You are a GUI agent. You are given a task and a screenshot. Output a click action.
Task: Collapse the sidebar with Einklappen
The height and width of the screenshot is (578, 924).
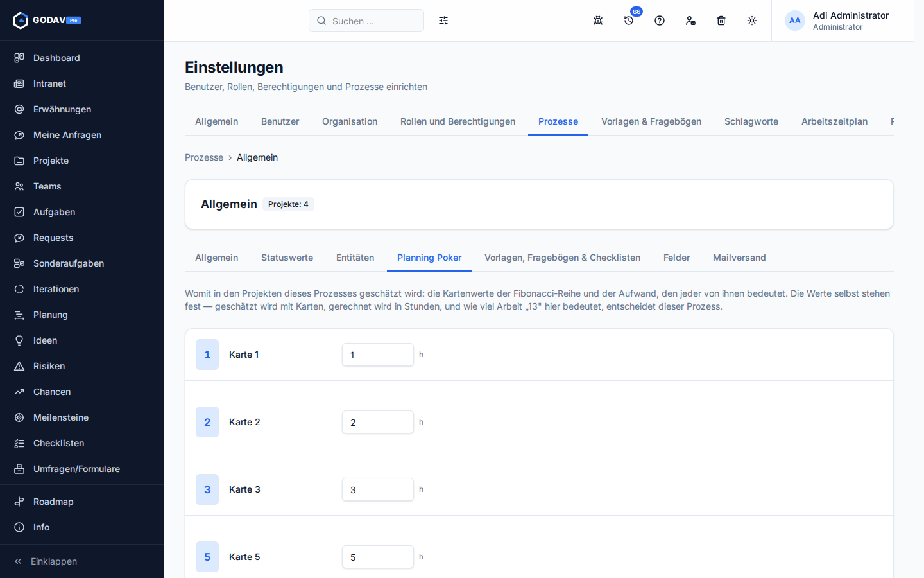tap(82, 561)
